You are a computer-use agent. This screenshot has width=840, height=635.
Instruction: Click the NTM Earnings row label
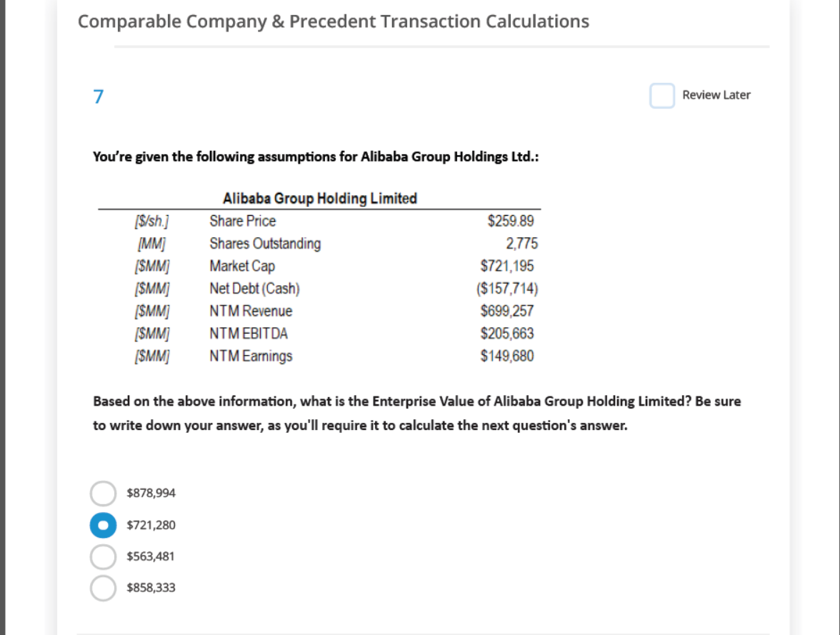251,356
